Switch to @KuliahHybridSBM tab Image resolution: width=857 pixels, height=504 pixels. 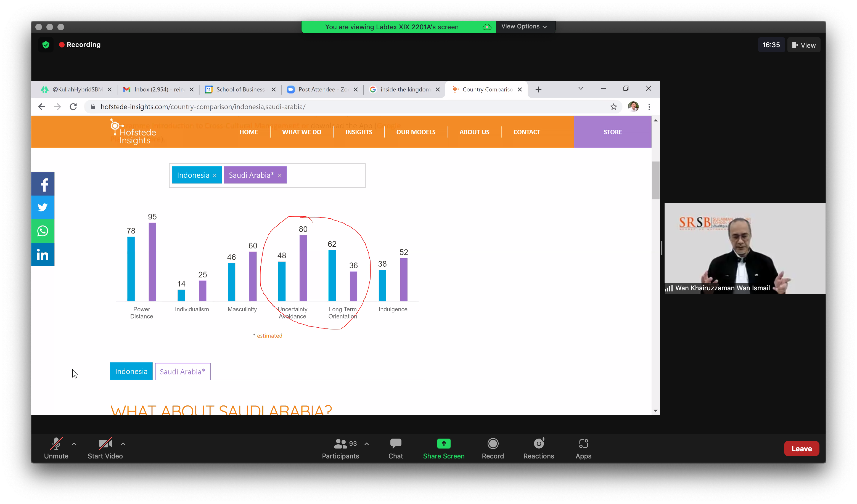[76, 89]
